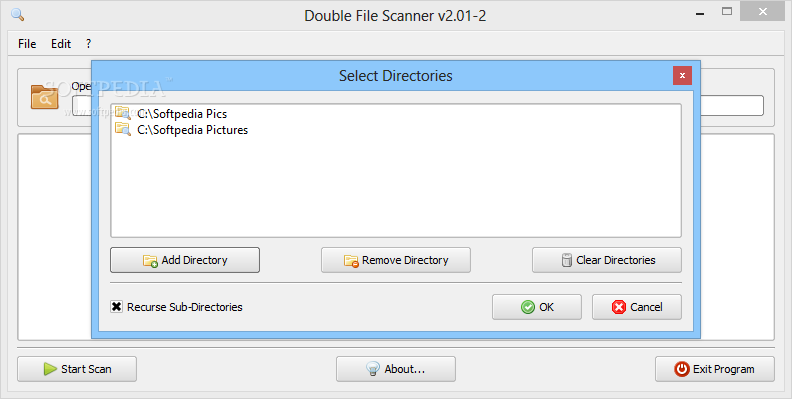Screen dimensions: 792x399
Task: Click green check icon on OK button
Action: tap(528, 307)
